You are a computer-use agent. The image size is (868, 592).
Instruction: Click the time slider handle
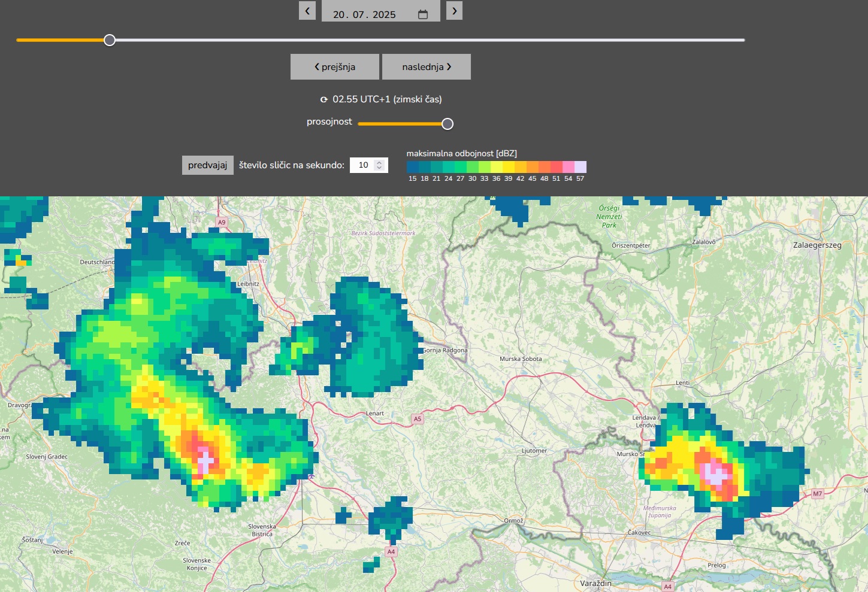pyautogui.click(x=110, y=40)
